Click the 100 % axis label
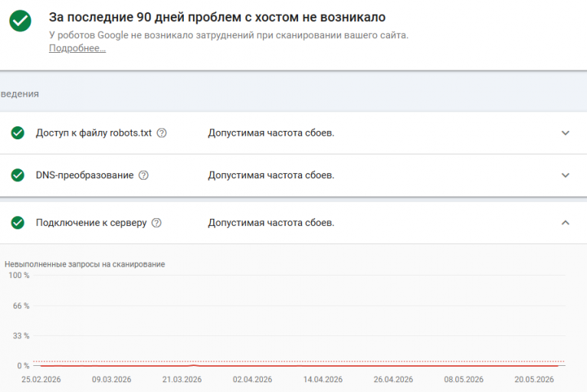Screen dimensions: 587x392 coord(18,276)
